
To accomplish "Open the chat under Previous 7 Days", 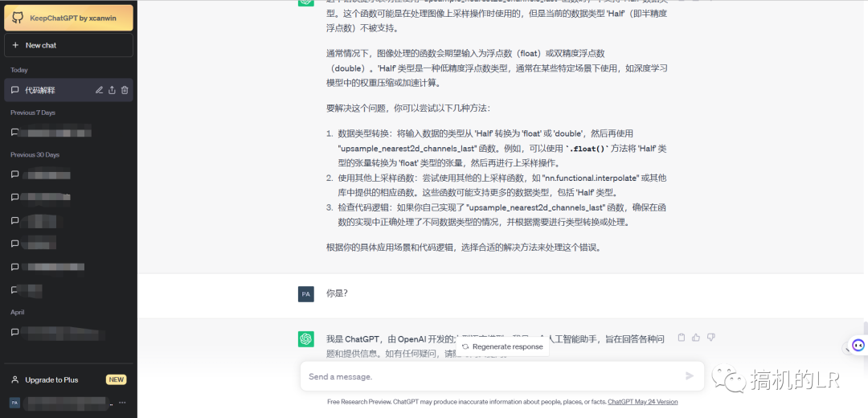I will [x=56, y=132].
